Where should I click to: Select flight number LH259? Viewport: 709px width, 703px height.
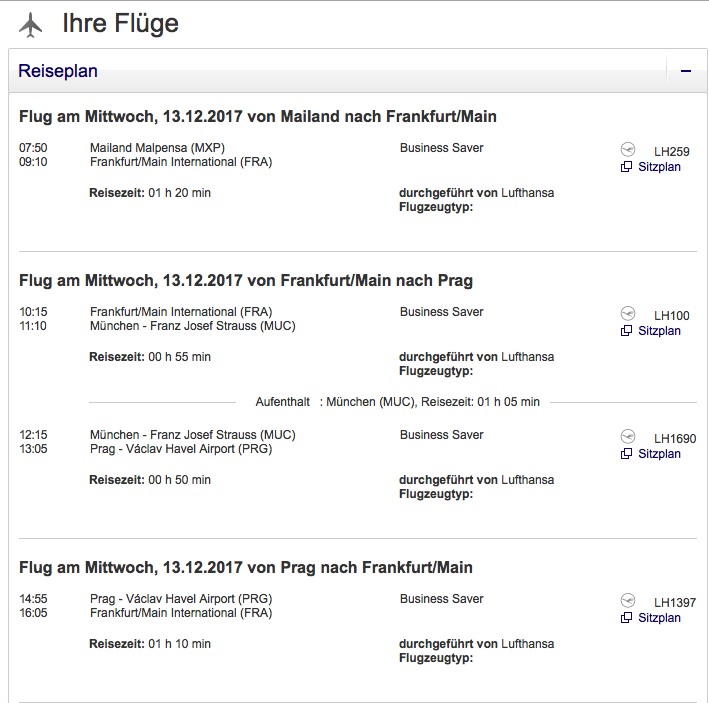[671, 152]
